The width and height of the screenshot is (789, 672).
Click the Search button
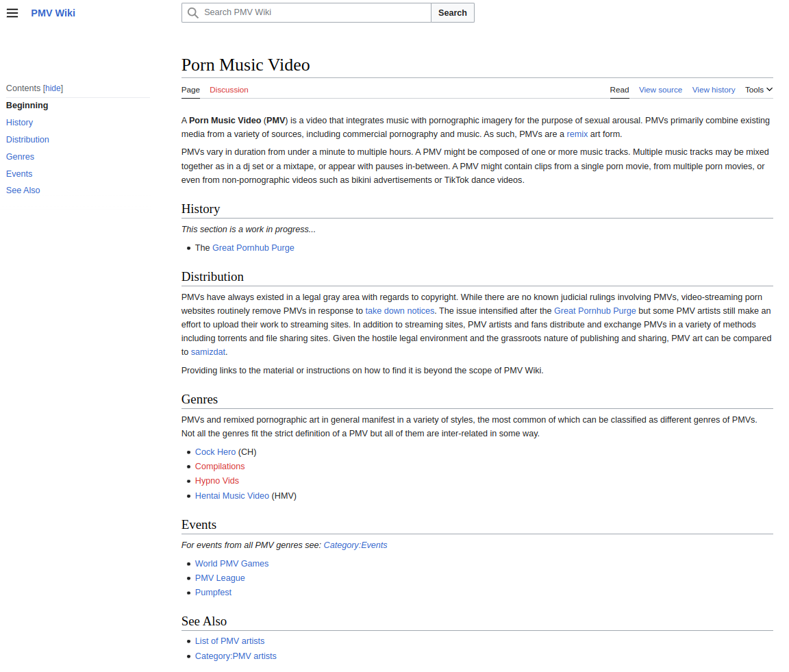click(452, 12)
